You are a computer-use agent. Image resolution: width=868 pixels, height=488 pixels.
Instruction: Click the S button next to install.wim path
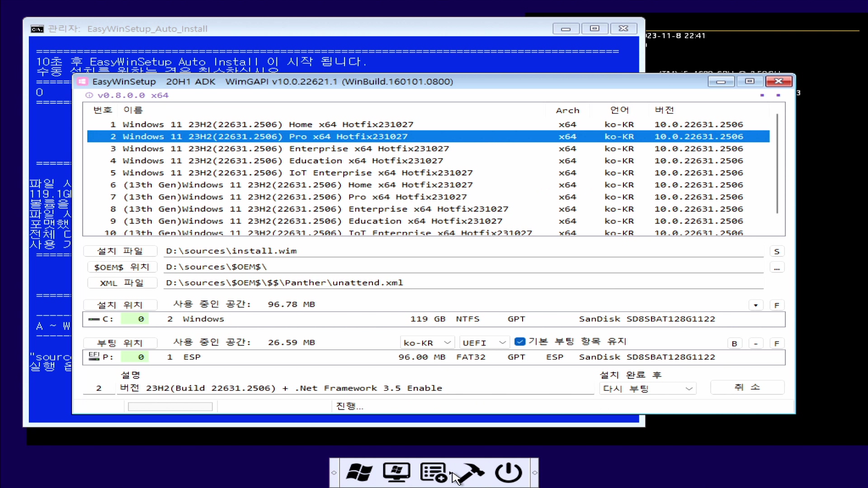click(x=777, y=252)
